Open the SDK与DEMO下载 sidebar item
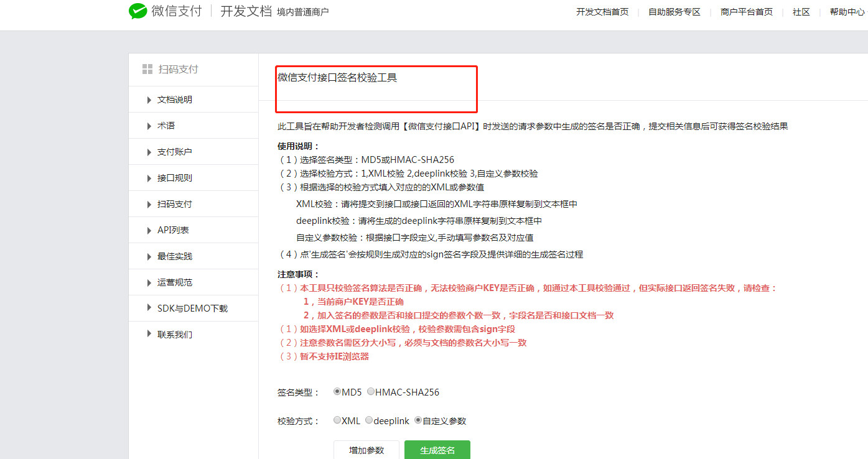 (194, 308)
